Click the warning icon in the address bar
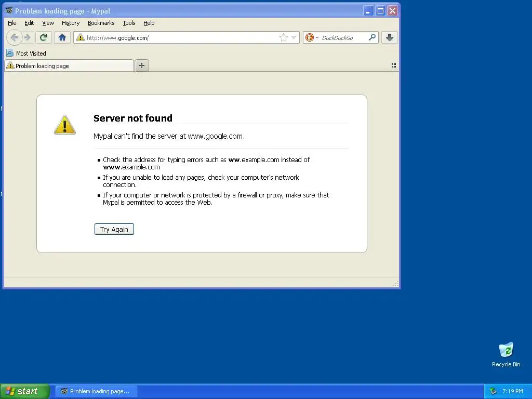This screenshot has height=399, width=532. [81, 37]
